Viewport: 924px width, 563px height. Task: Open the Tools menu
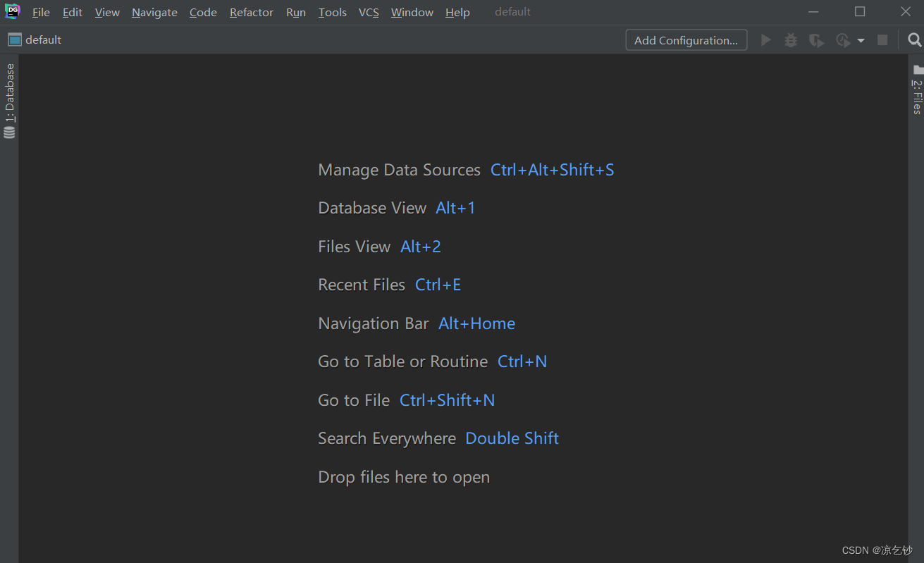[332, 12]
